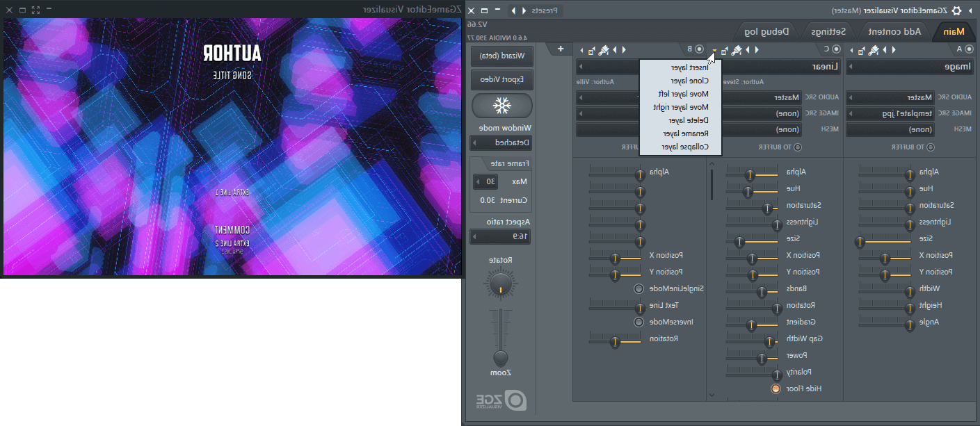
Task: Choose Move layer left
Action: [x=683, y=94]
